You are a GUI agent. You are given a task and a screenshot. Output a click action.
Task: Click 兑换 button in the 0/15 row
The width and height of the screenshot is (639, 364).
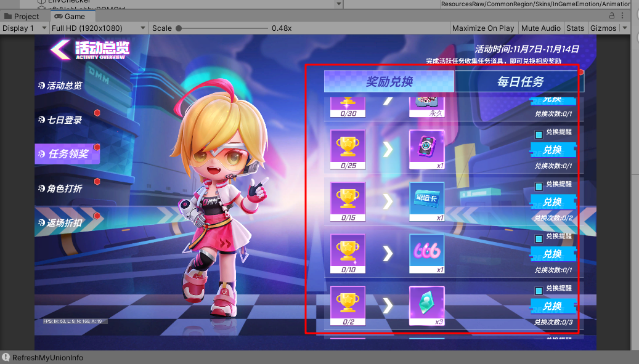click(x=553, y=201)
